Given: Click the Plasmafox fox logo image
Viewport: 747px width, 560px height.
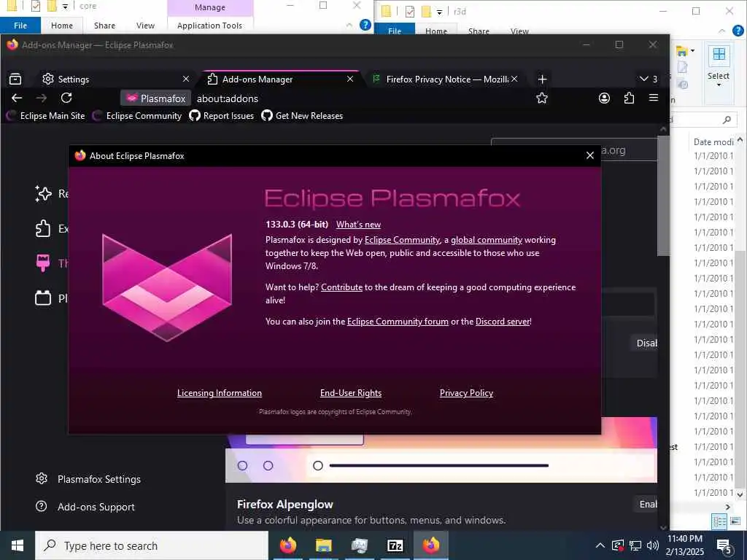Looking at the screenshot, I should pos(167,287).
